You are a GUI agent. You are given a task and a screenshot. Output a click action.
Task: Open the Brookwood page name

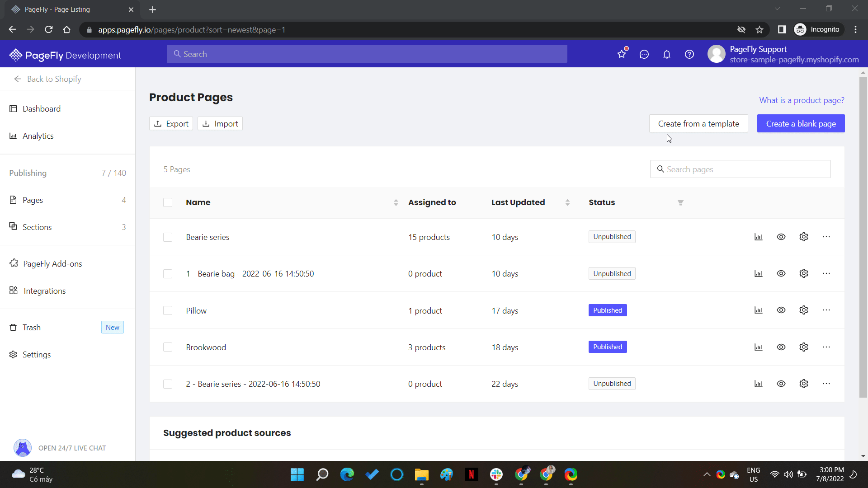click(x=206, y=347)
